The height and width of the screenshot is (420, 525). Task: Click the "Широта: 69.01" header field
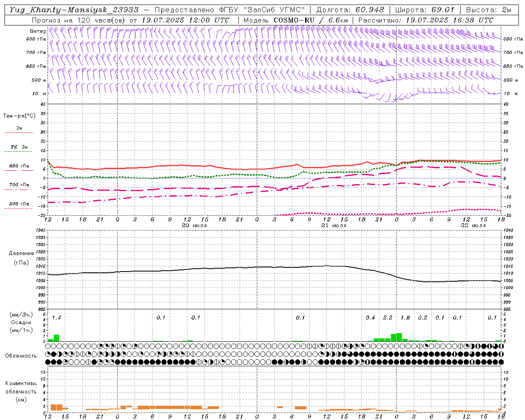425,10
